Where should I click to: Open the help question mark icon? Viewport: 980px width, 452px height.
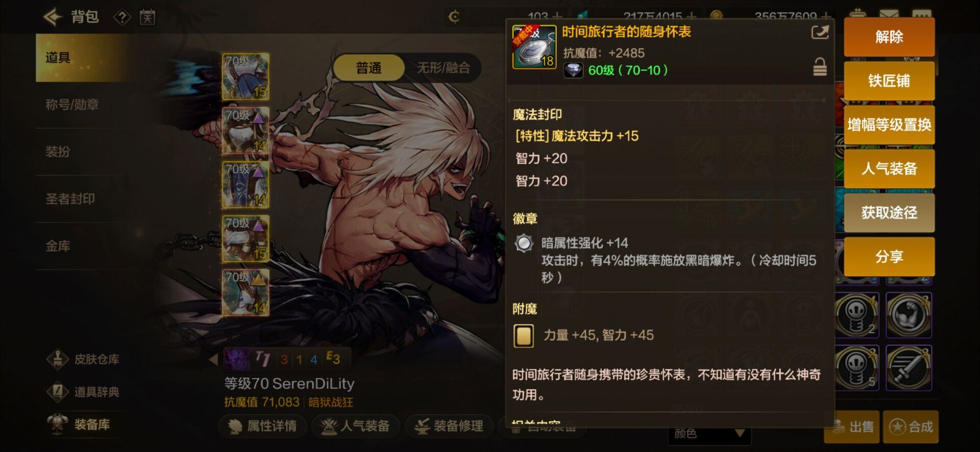(x=122, y=17)
